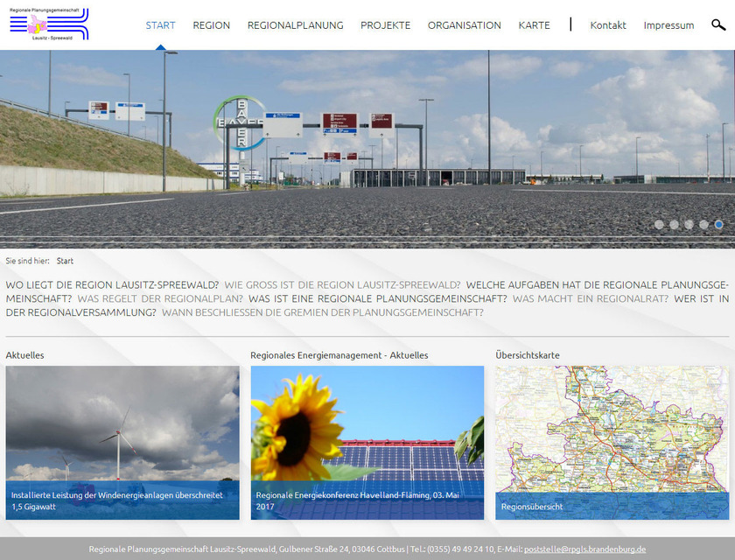Go to the KARTE page
The height and width of the screenshot is (560, 735).
pyautogui.click(x=534, y=25)
